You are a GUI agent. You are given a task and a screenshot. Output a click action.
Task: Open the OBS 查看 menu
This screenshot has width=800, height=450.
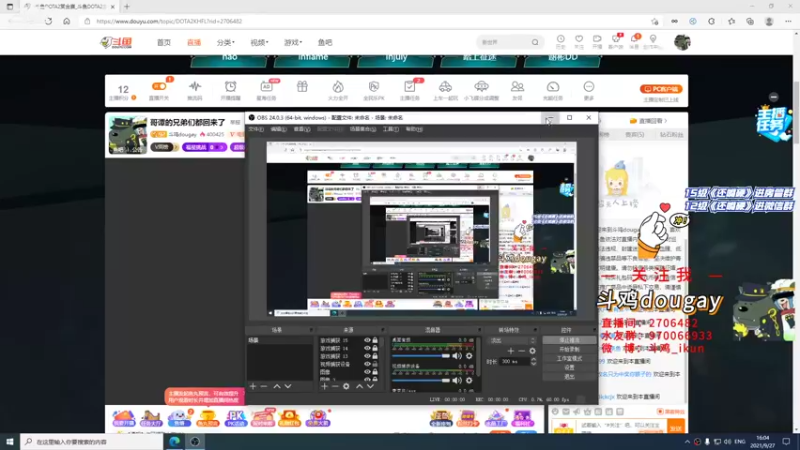[x=302, y=130]
